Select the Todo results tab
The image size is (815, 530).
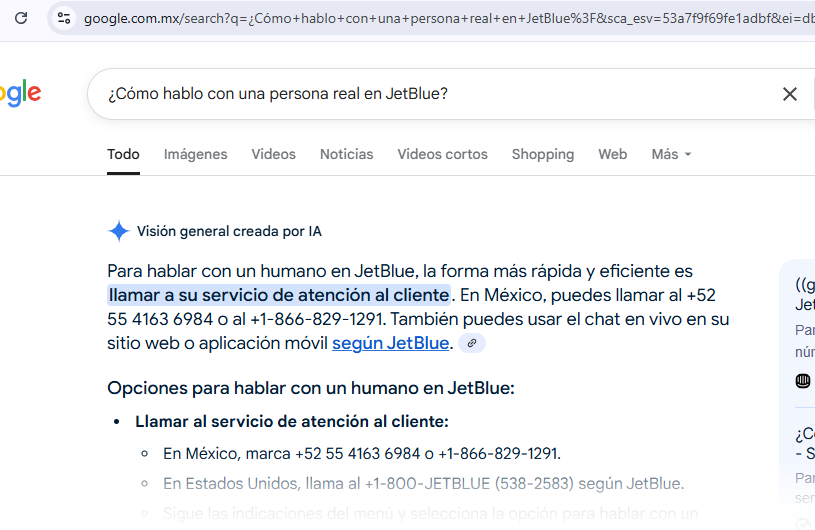(x=123, y=154)
